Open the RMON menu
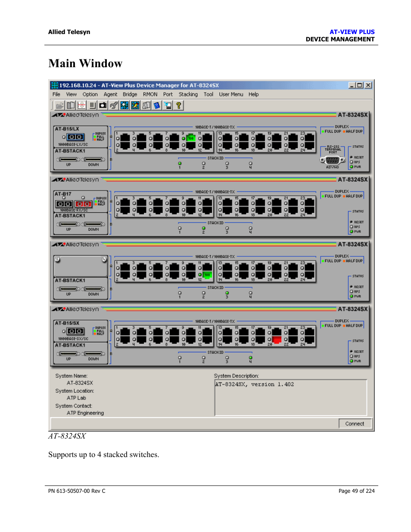Viewport: 411px width, 532px height. click(150, 94)
